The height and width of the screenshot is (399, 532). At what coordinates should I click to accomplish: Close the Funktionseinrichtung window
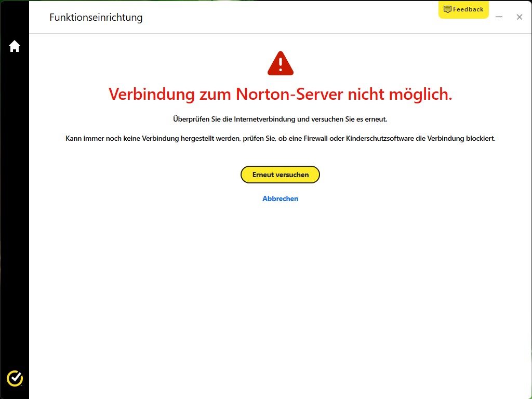(x=520, y=17)
